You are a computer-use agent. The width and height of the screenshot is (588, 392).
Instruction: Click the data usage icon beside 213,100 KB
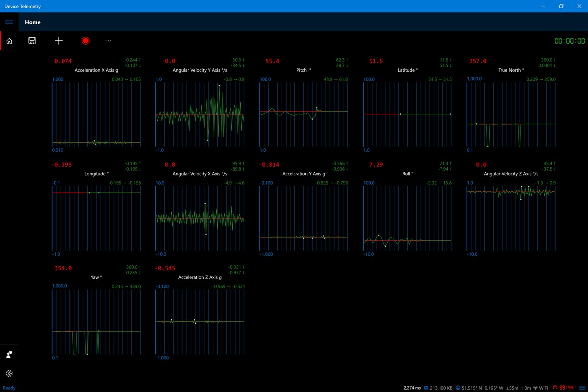426,387
